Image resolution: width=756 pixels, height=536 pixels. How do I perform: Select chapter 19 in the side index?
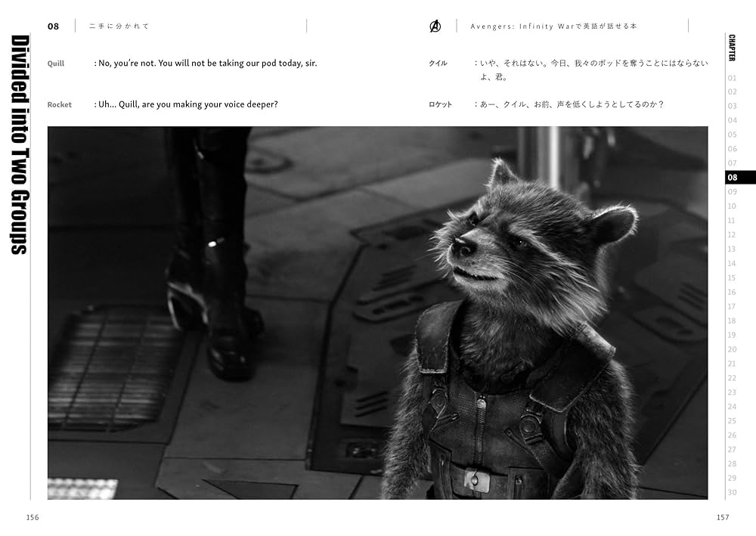tap(732, 335)
